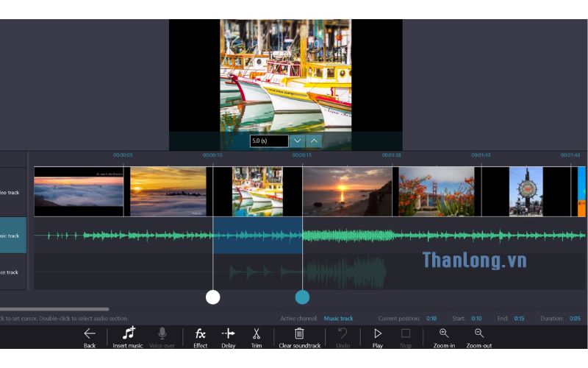Click Clear soundtrack trash icon
This screenshot has width=588, height=368.
(x=299, y=335)
